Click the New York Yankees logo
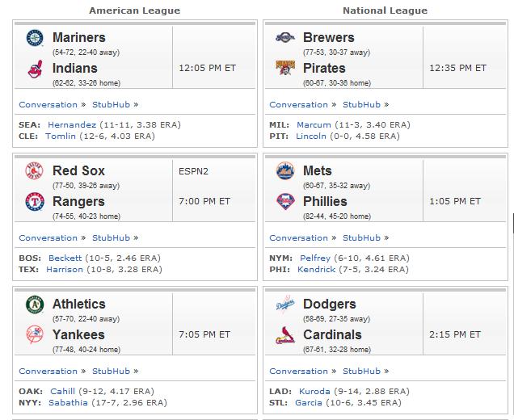 pyautogui.click(x=35, y=334)
